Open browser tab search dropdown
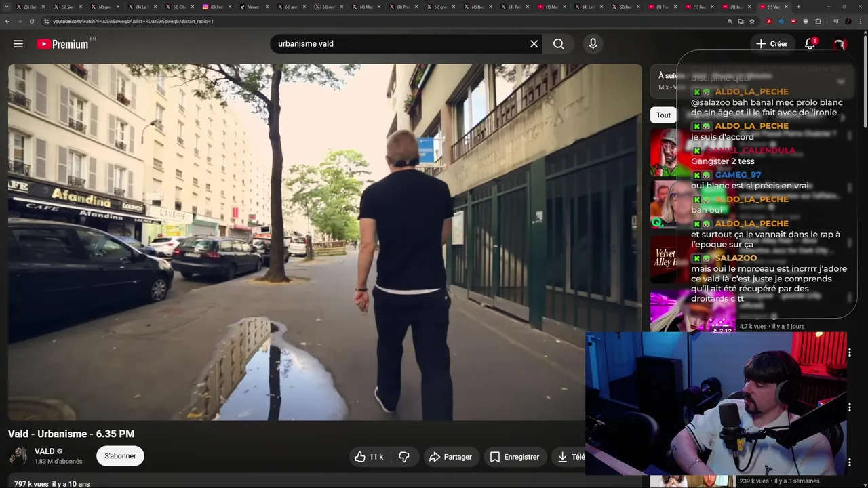 [6, 7]
